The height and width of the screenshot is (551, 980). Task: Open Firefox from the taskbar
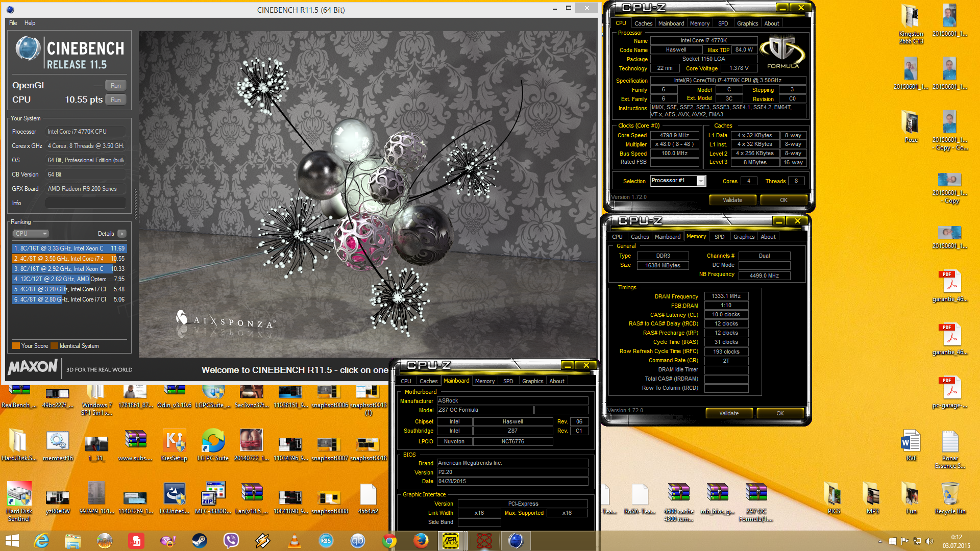coord(421,541)
